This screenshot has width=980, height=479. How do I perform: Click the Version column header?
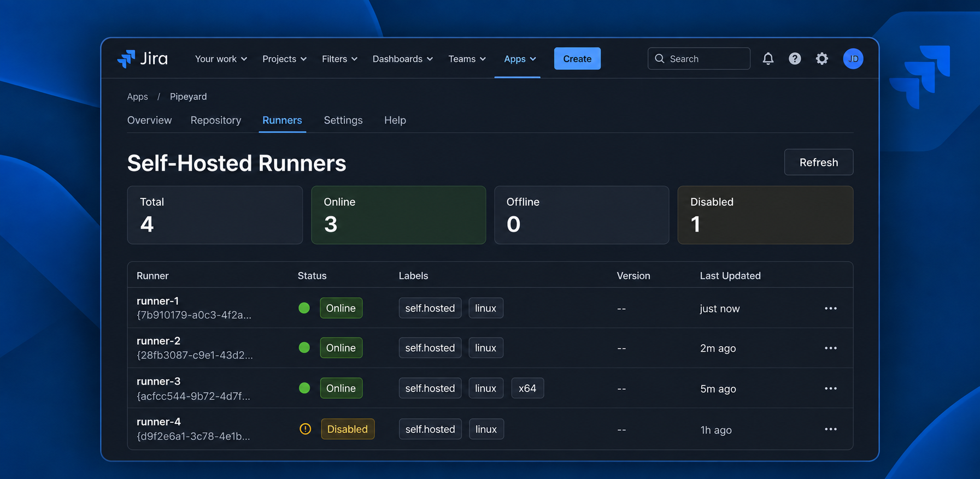point(633,276)
